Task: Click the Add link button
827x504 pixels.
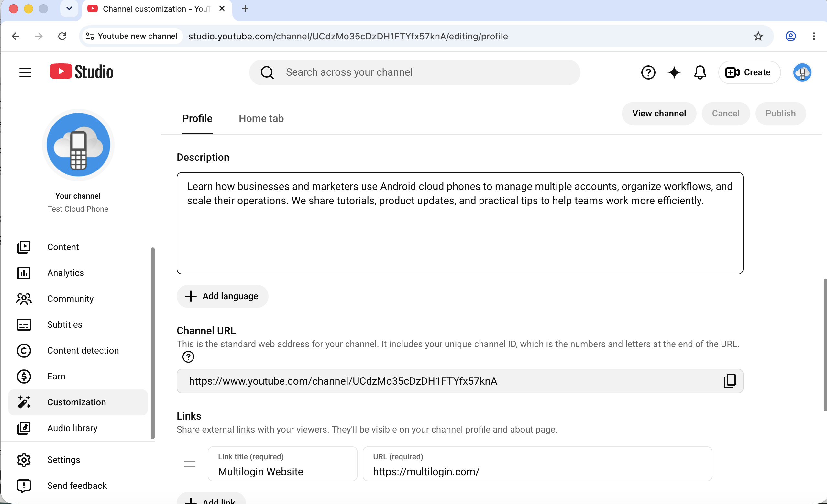Action: point(212,498)
